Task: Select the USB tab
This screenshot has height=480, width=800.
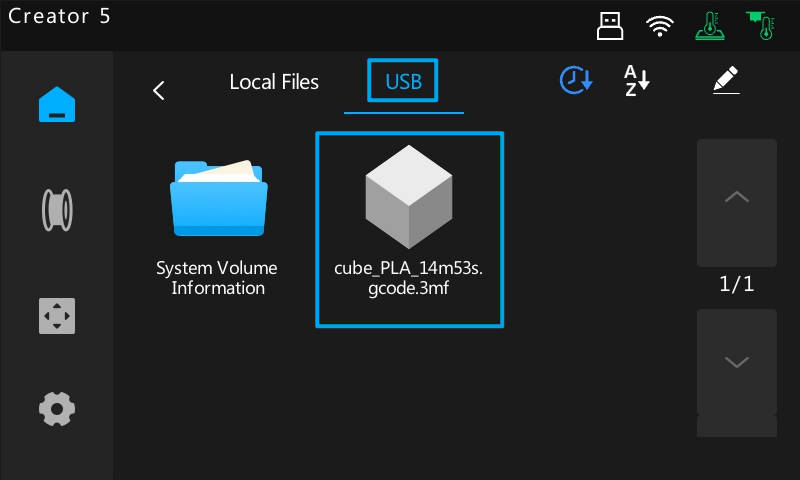Action: 403,81
